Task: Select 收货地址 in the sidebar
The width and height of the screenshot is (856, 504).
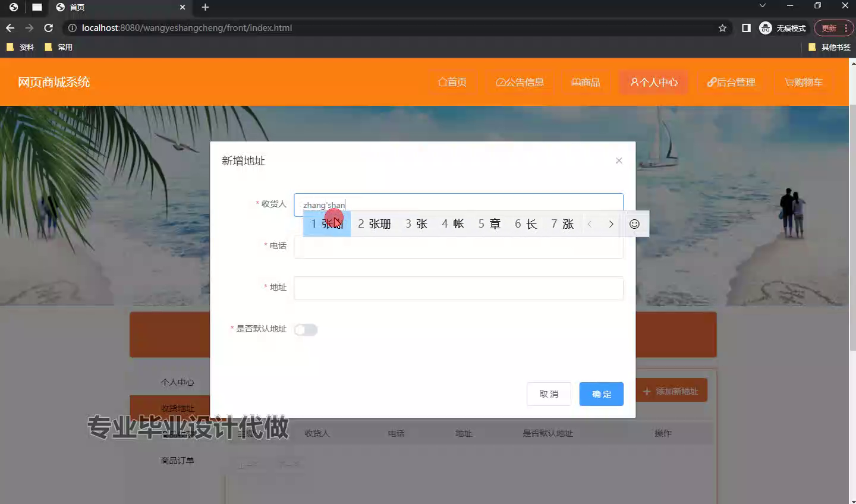Action: pos(177,408)
